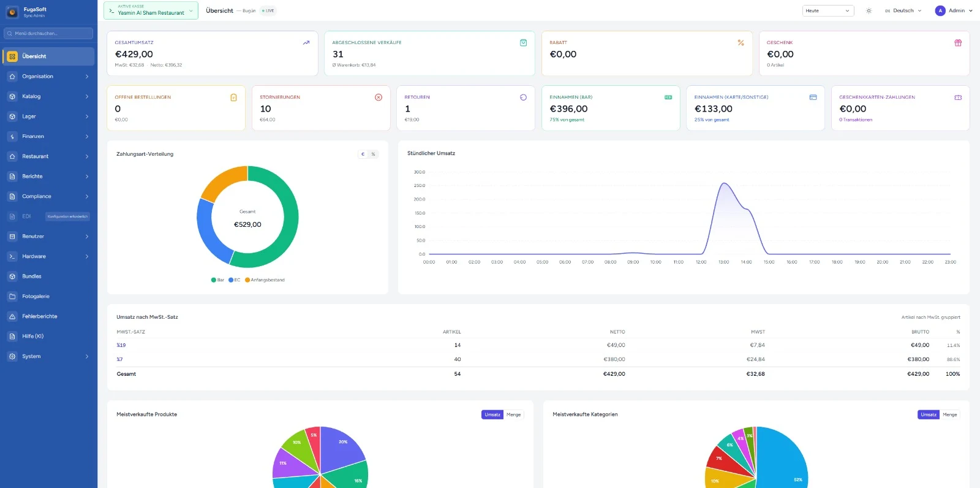The height and width of the screenshot is (488, 980).
Task: Click the FugaSoft logo icon
Action: coord(12,12)
